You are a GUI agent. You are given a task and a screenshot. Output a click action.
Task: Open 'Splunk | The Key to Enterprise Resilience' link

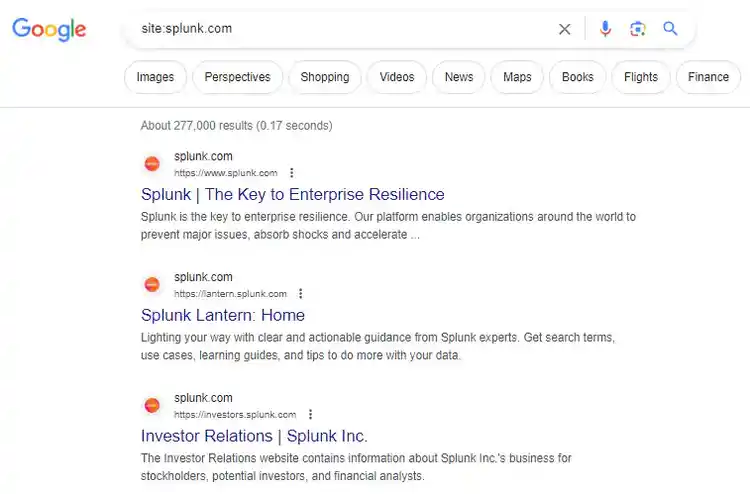pyautogui.click(x=292, y=194)
